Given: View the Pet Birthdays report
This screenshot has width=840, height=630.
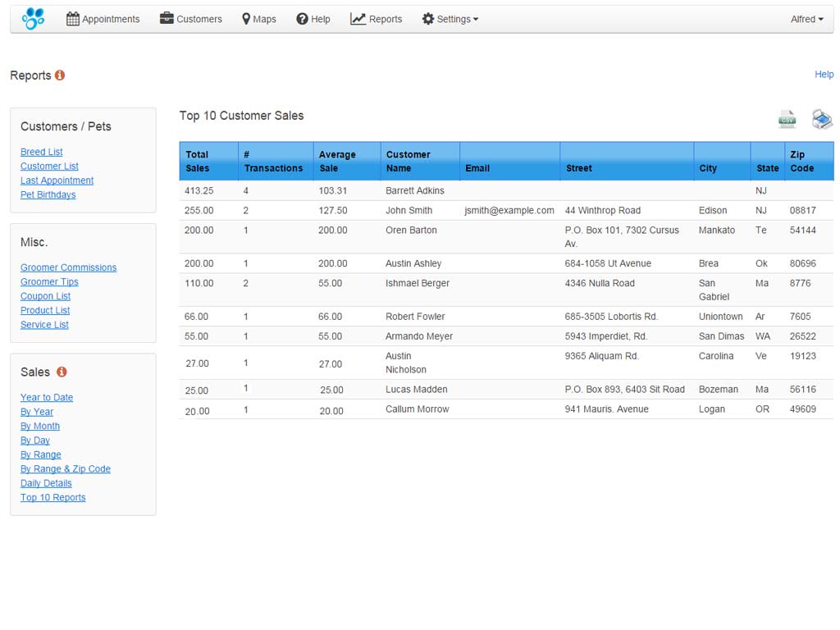Looking at the screenshot, I should tap(48, 194).
